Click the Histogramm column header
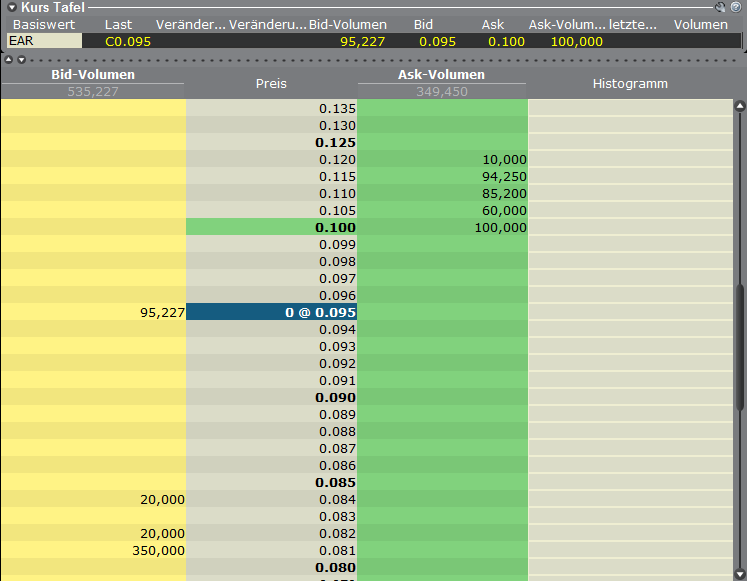 click(629, 84)
